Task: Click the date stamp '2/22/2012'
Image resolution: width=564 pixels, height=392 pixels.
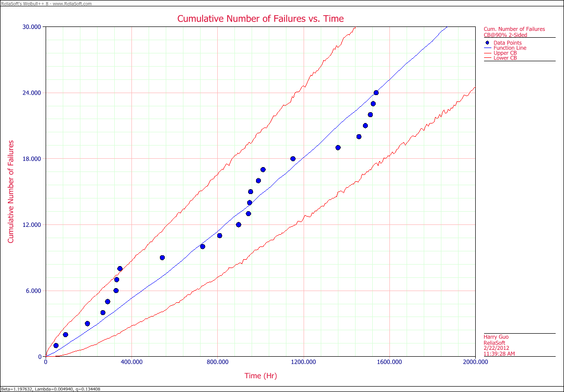Action: click(495, 348)
